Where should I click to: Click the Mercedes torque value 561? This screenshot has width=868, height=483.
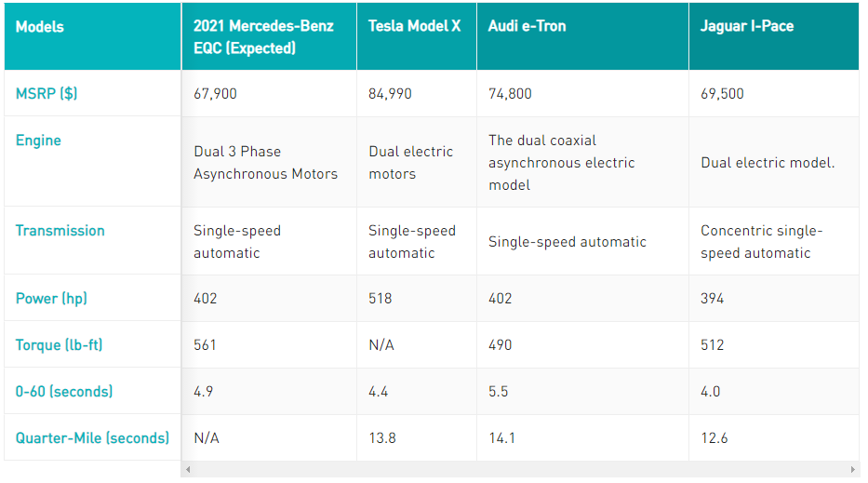coord(205,345)
